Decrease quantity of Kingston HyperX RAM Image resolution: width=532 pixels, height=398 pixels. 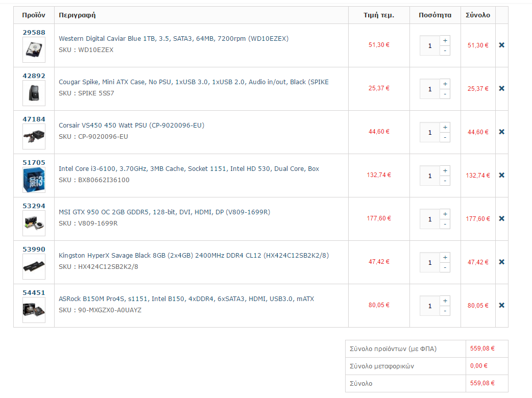click(x=445, y=267)
